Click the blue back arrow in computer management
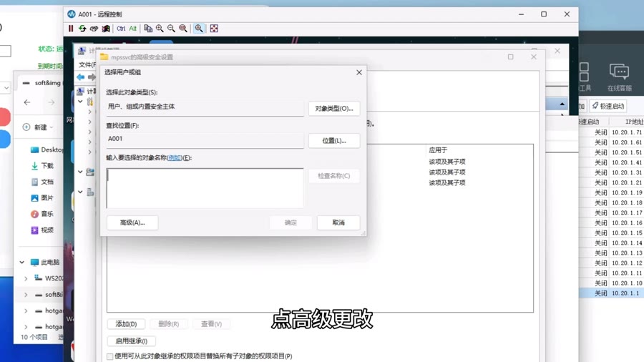 click(x=81, y=77)
